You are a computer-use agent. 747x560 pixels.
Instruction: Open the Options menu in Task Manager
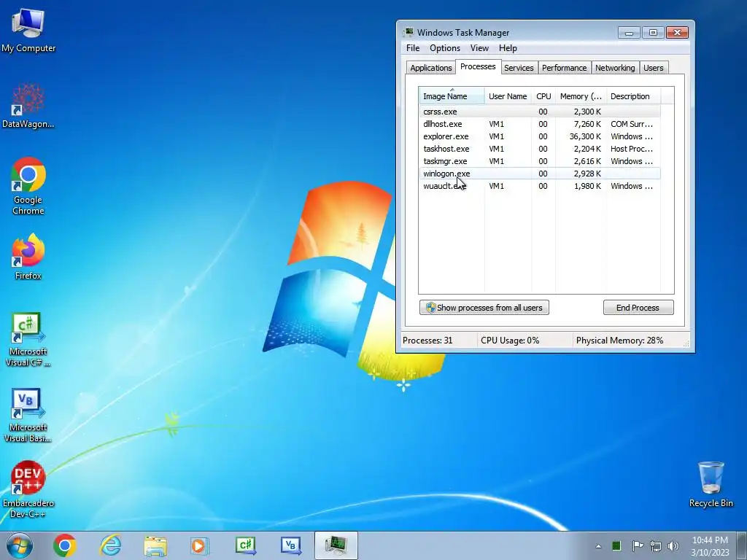pyautogui.click(x=444, y=48)
